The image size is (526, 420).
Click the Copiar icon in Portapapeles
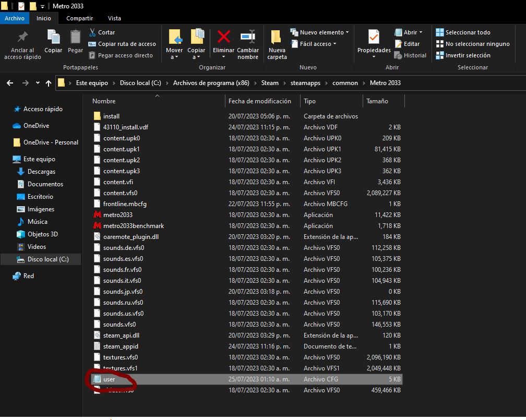click(53, 37)
